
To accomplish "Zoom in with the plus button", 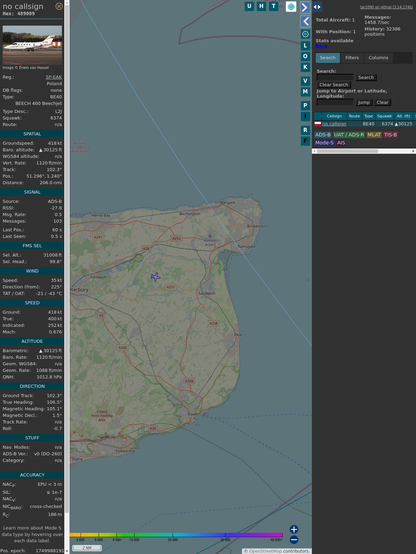I will point(294,529).
